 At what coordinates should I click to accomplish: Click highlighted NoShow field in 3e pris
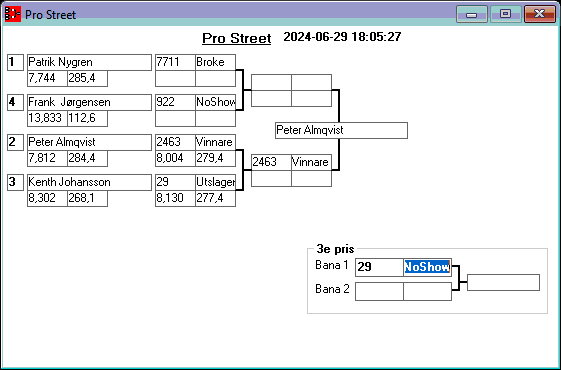click(427, 267)
